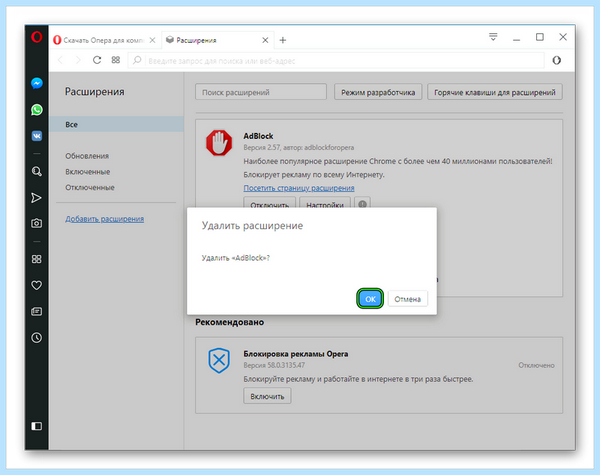Cancel removal with the Отмена button

tap(408, 299)
